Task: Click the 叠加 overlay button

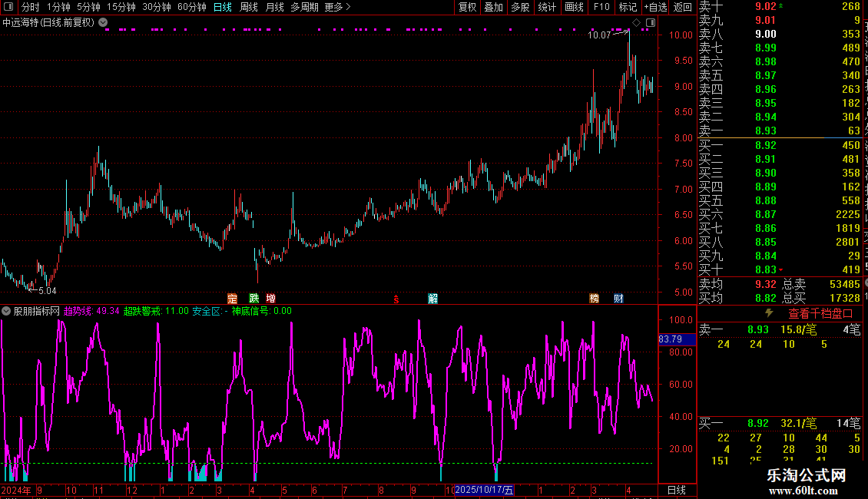Action: [x=493, y=7]
